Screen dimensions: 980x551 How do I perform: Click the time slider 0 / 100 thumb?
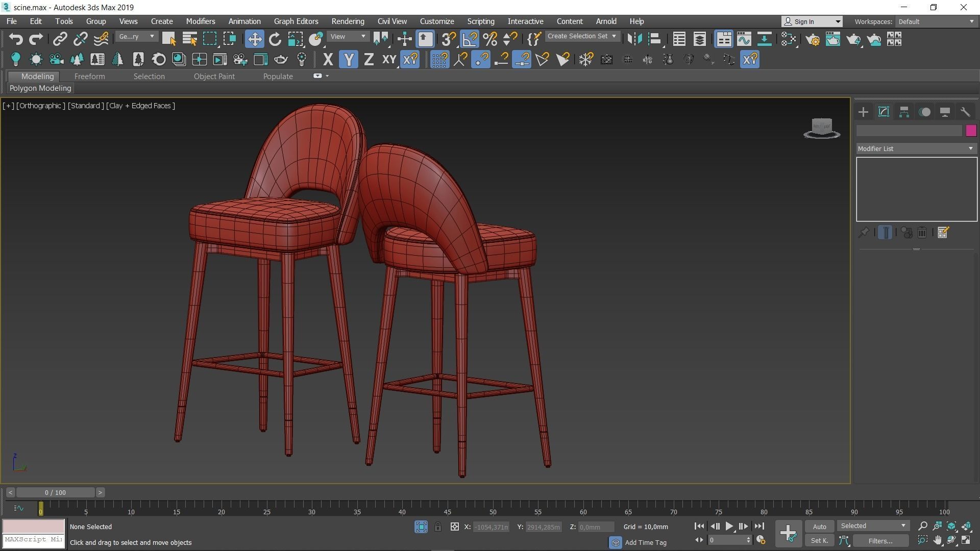[55, 493]
